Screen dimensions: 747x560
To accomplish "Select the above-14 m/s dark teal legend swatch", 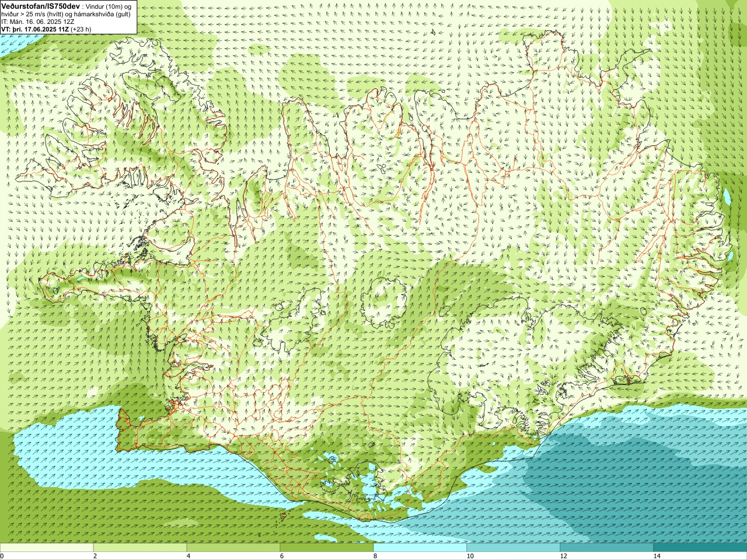I will 700,548.
